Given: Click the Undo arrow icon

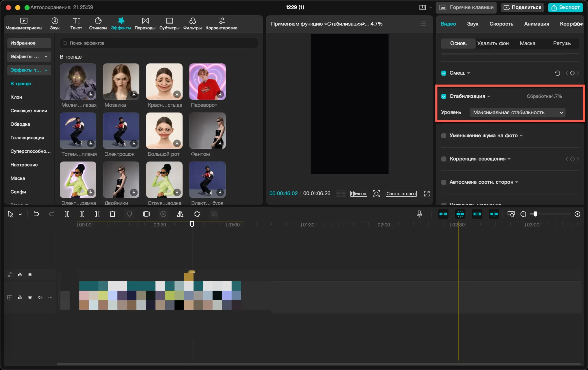Looking at the screenshot, I should click(36, 214).
